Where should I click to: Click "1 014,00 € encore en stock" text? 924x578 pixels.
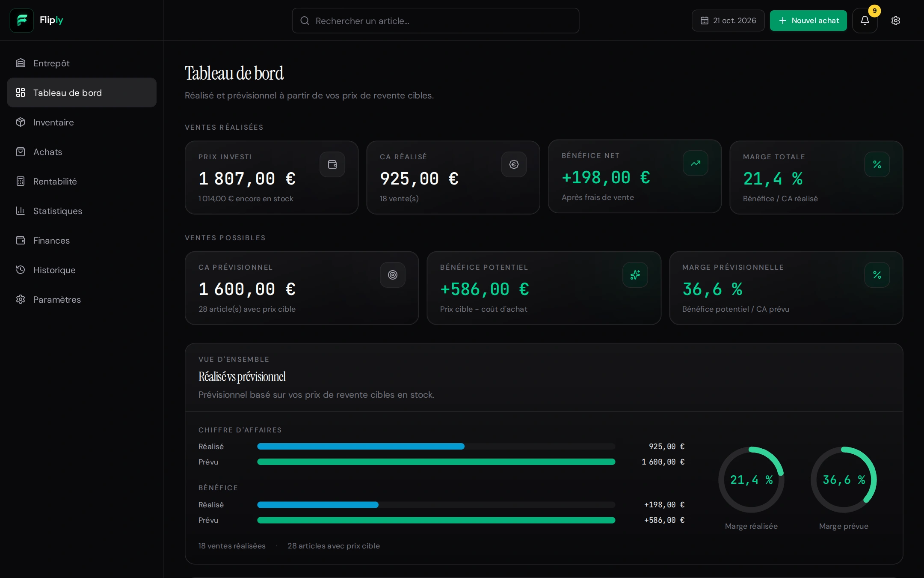point(246,199)
